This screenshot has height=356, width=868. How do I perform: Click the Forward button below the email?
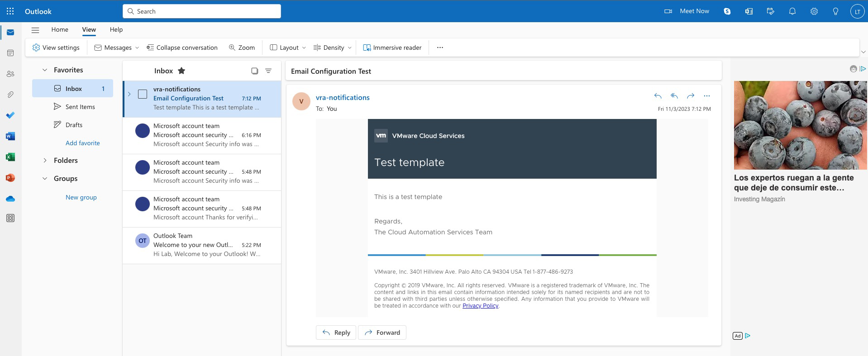tap(382, 332)
